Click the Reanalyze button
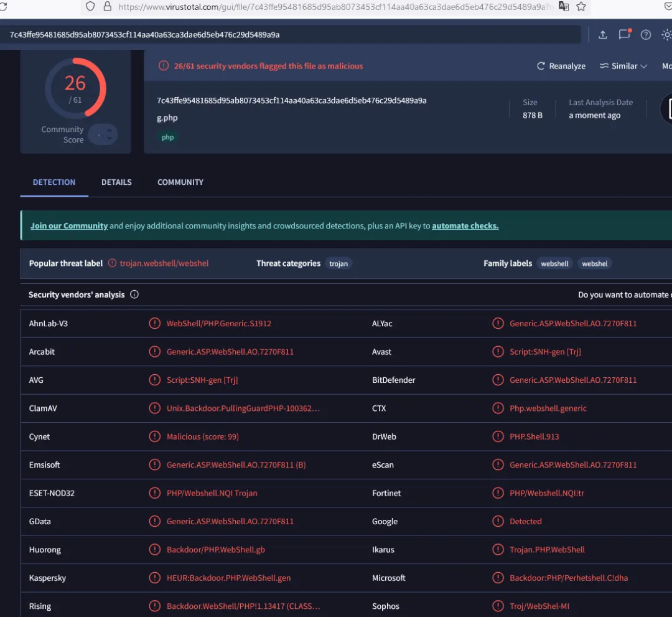This screenshot has height=617, width=672. pyautogui.click(x=561, y=66)
